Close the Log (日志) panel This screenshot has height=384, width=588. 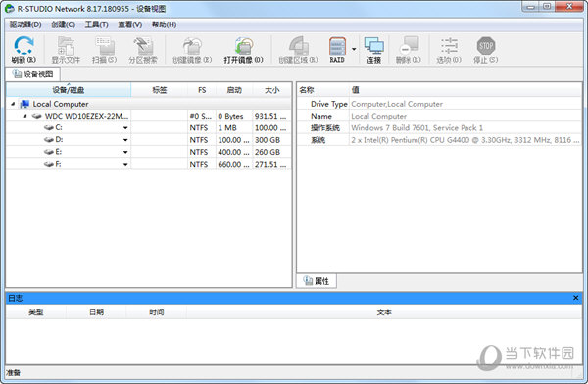click(x=576, y=298)
